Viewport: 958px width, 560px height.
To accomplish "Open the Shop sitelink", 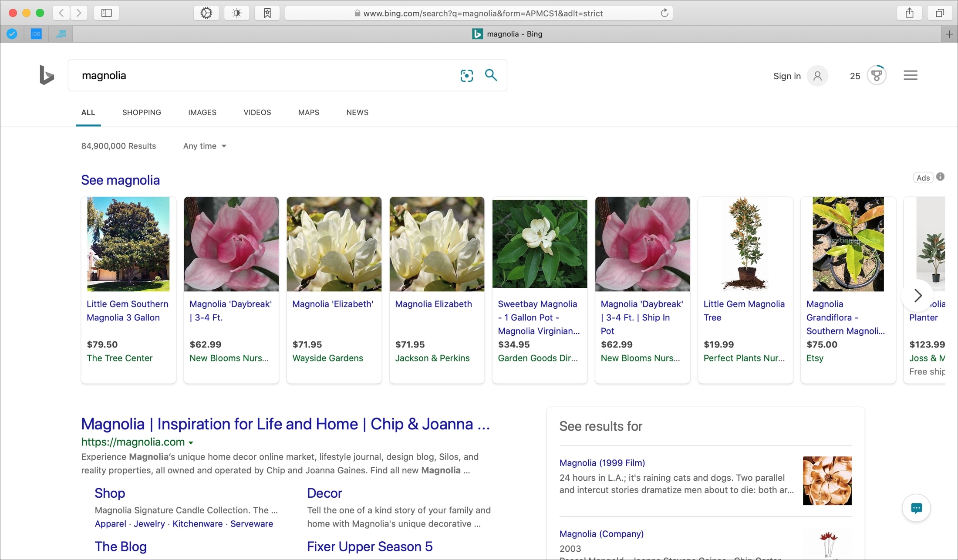I will point(110,493).
